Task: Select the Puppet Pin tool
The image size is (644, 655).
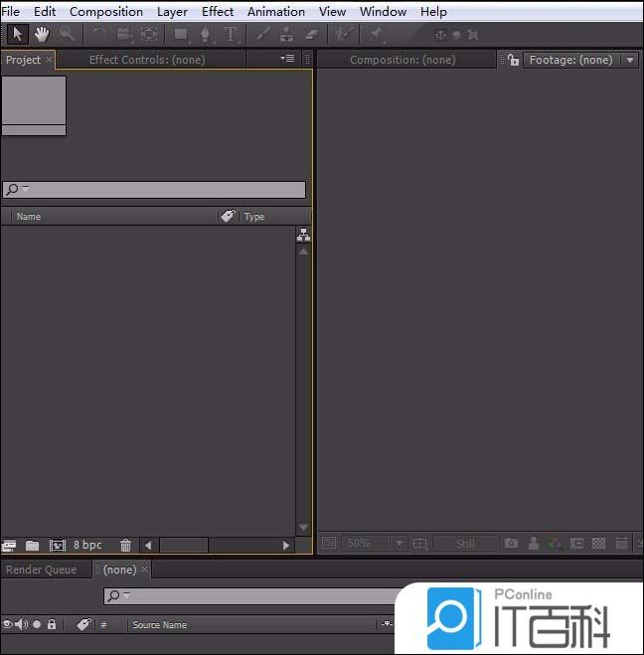Action: click(377, 34)
